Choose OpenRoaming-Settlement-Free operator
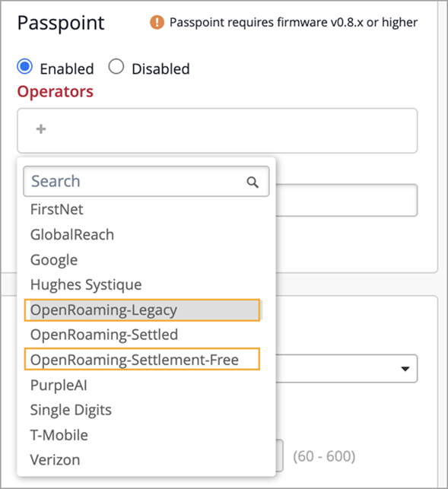 pos(142,359)
